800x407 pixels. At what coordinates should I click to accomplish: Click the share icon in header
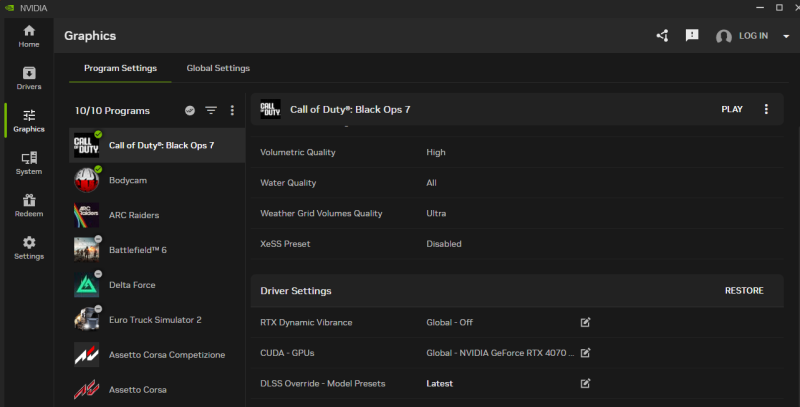pos(662,36)
